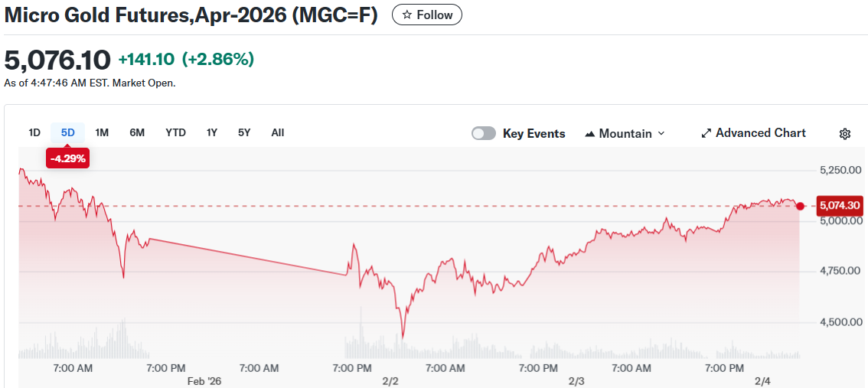Expand the Mountain chart type dropdown chevron

[661, 133]
